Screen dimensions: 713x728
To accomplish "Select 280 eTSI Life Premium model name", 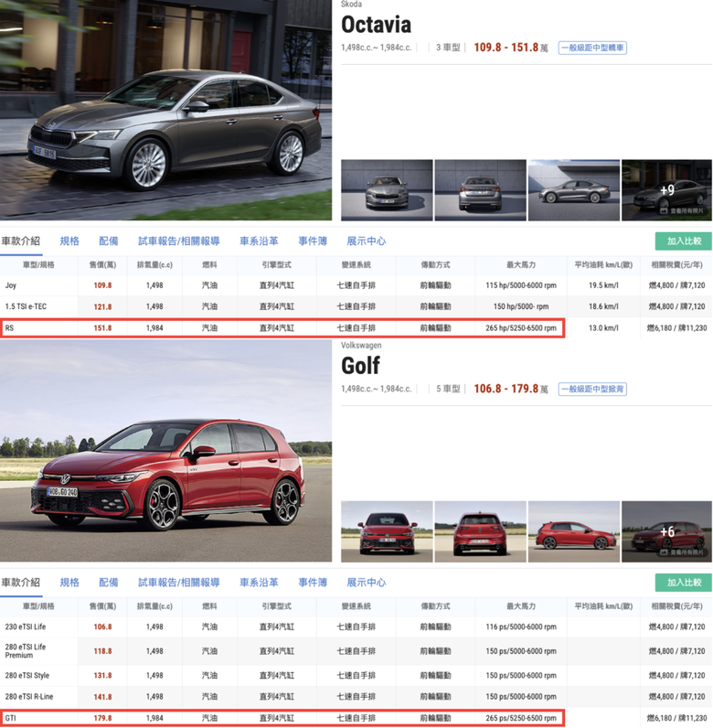I will [x=26, y=651].
